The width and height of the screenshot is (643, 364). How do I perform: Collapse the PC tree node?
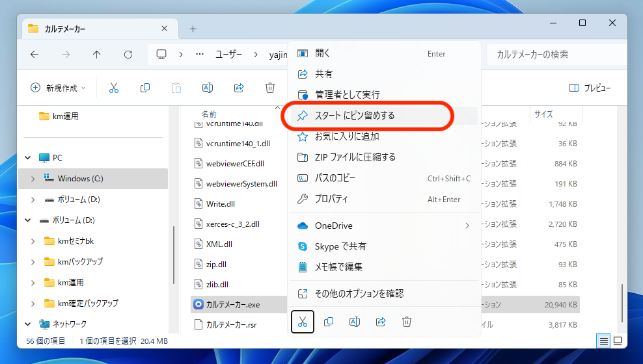tap(28, 157)
